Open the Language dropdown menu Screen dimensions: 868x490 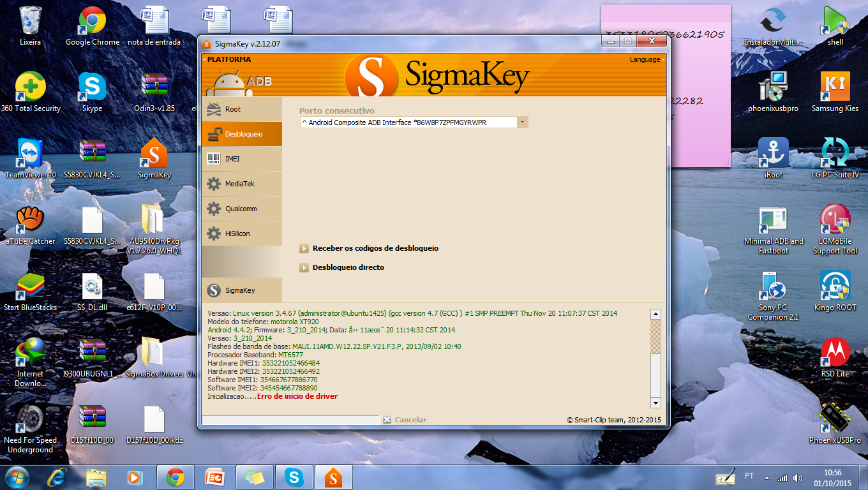pos(647,59)
